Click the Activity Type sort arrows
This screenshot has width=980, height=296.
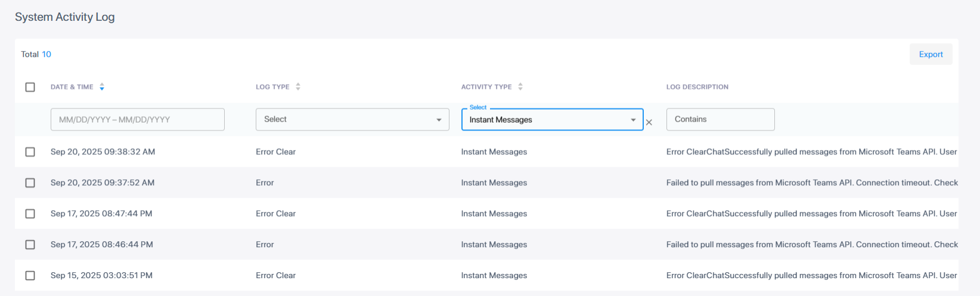click(520, 87)
